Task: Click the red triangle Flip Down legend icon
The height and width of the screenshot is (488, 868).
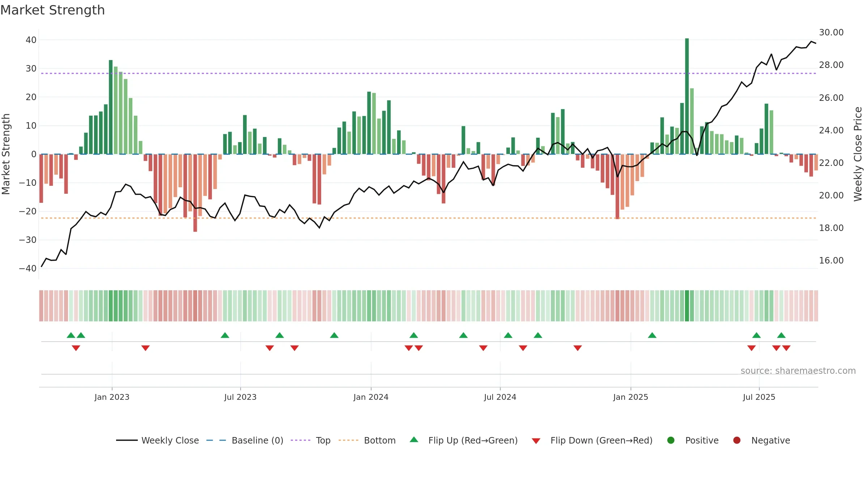Action: click(536, 441)
